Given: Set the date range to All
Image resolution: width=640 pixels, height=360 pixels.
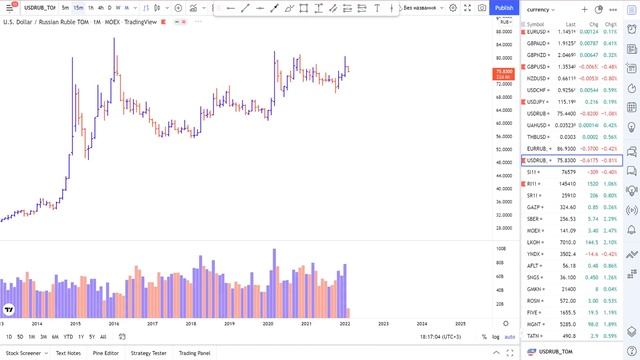Looking at the screenshot, I should click(103, 337).
